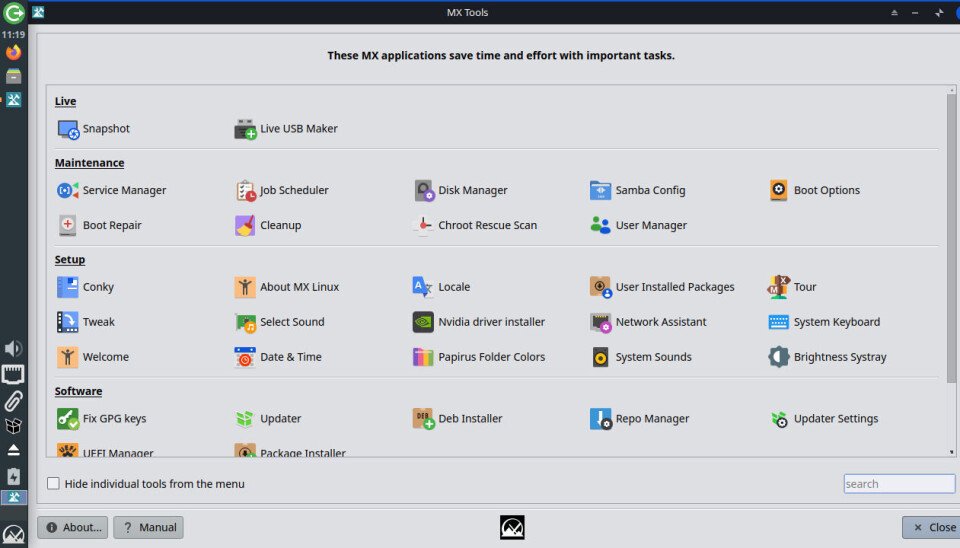Screen dimensions: 960x548
Task: Open Samba Config
Action: pyautogui.click(x=637, y=190)
